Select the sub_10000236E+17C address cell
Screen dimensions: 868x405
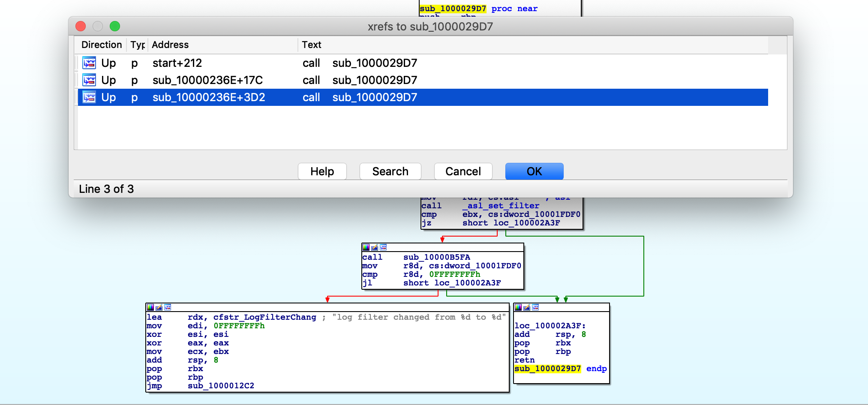pyautogui.click(x=208, y=80)
